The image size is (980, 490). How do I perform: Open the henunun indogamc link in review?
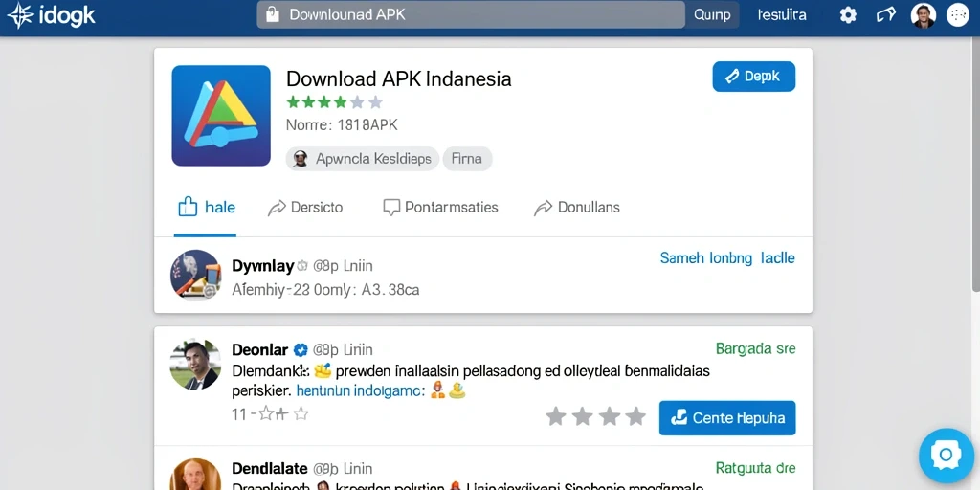[x=360, y=391]
